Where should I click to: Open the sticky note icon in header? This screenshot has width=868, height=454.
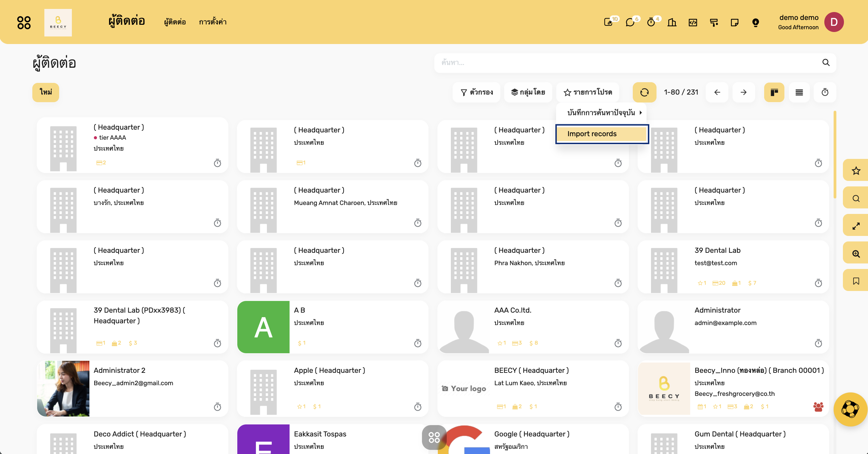coord(735,22)
